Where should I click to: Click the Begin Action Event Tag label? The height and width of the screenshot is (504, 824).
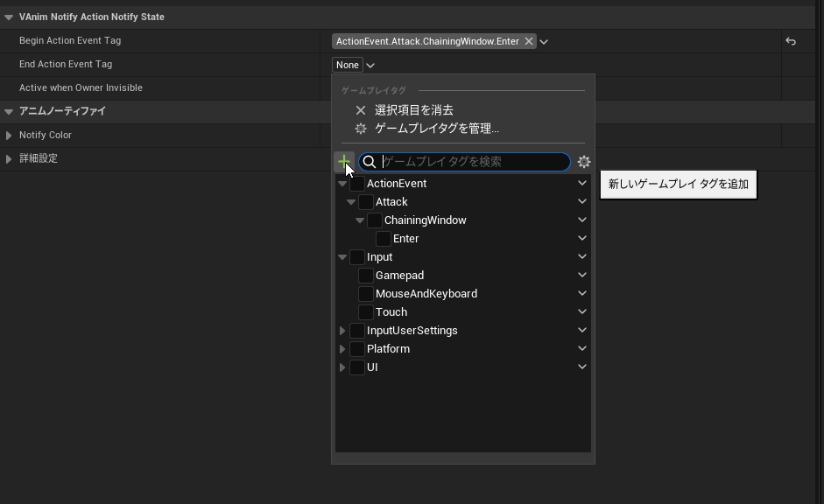[x=70, y=40]
